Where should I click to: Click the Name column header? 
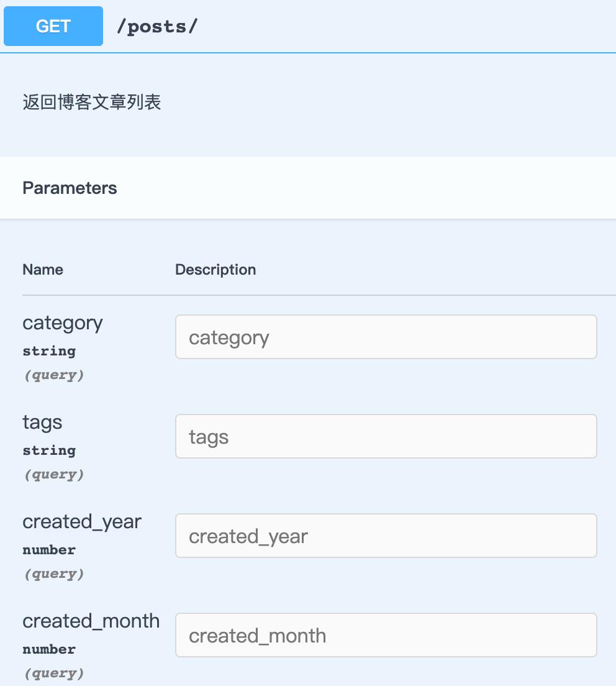(42, 269)
